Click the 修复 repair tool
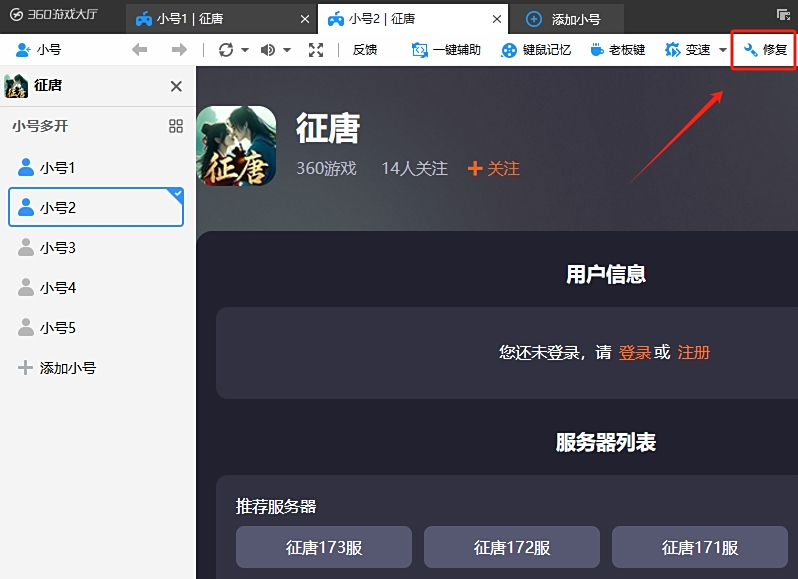The width and height of the screenshot is (798, 579). (x=765, y=50)
